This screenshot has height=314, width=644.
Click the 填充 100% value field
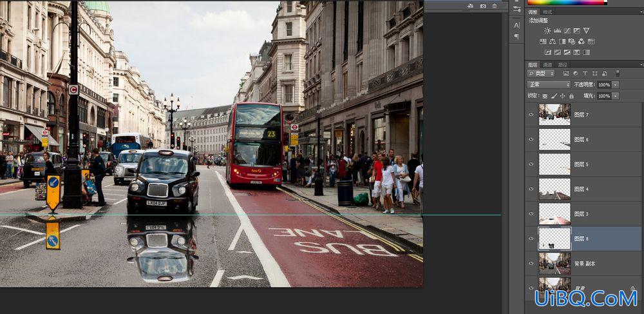[604, 96]
